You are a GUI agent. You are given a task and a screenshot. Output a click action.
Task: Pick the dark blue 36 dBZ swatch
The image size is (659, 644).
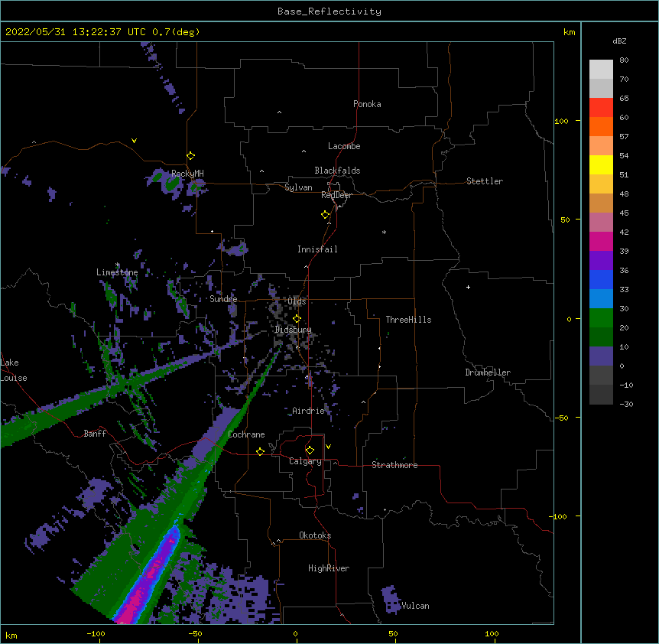tap(601, 279)
